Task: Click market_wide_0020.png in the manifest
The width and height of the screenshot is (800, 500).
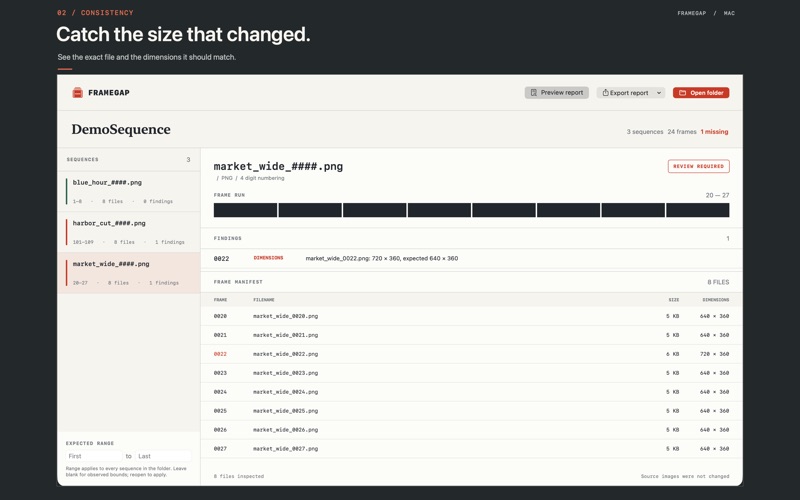Action: pyautogui.click(x=285, y=316)
